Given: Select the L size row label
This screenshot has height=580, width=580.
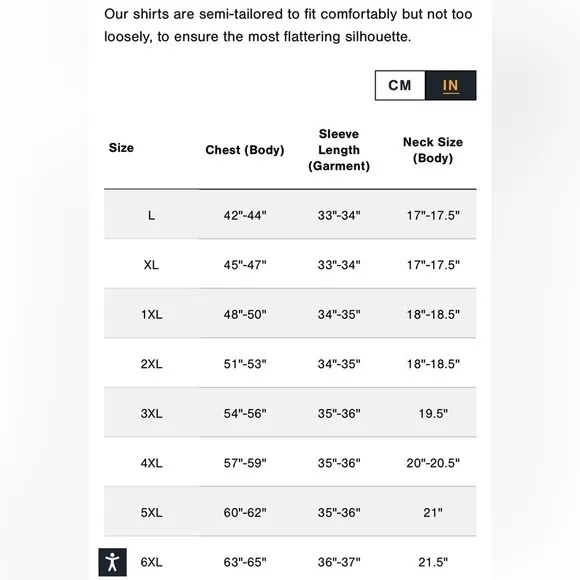Looking at the screenshot, I should click(x=151, y=215).
